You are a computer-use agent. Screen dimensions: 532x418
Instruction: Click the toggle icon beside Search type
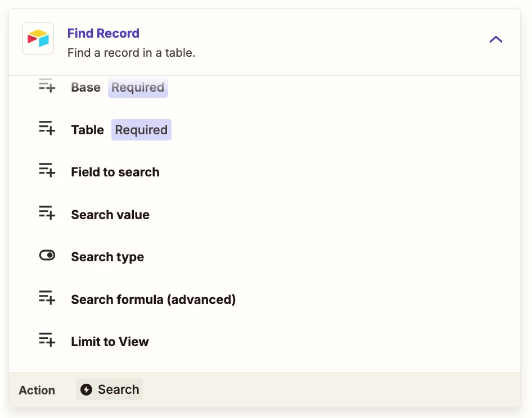47,255
